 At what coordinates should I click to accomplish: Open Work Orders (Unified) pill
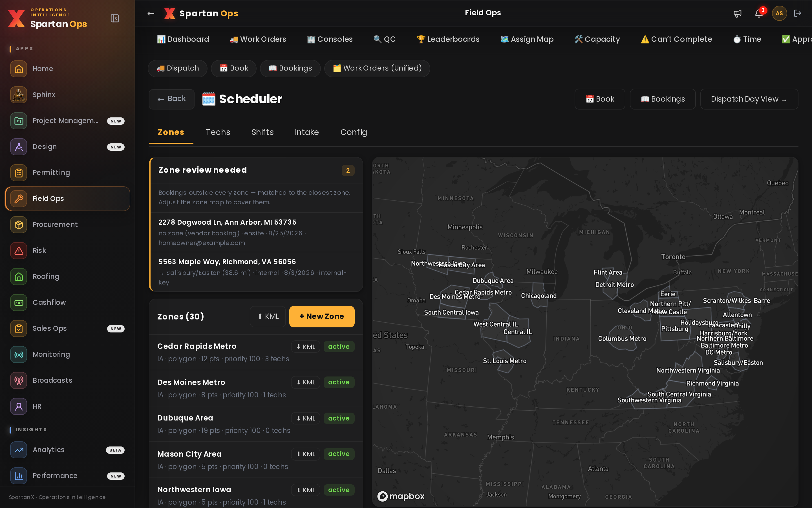pos(377,69)
